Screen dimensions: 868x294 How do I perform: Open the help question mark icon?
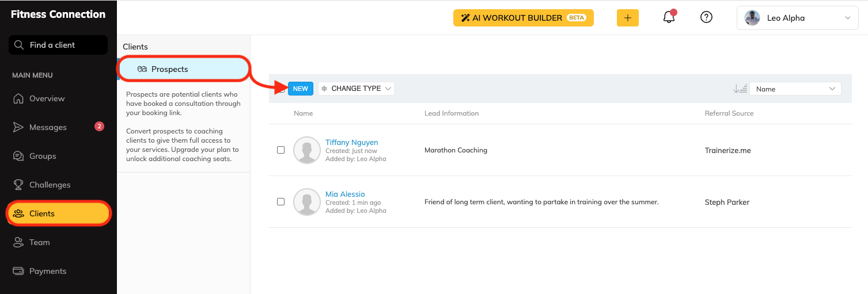coord(706,17)
